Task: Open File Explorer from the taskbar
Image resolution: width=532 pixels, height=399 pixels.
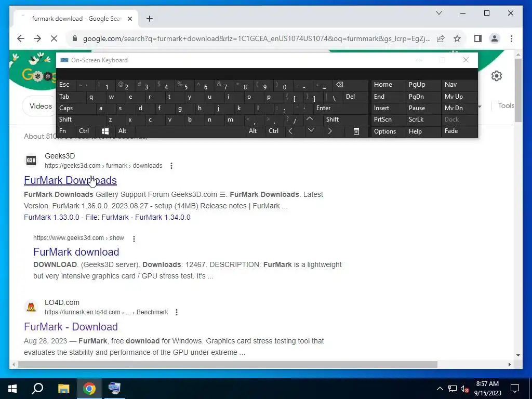Action: (x=63, y=389)
